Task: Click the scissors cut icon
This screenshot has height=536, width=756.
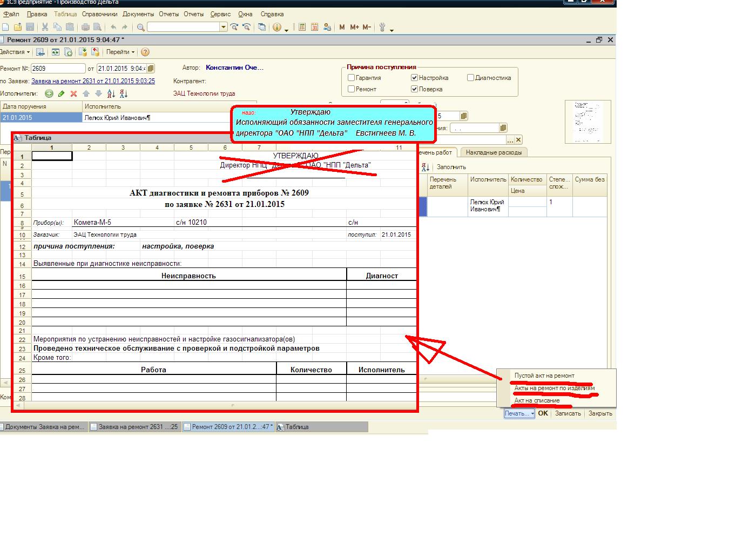Action: [45, 27]
